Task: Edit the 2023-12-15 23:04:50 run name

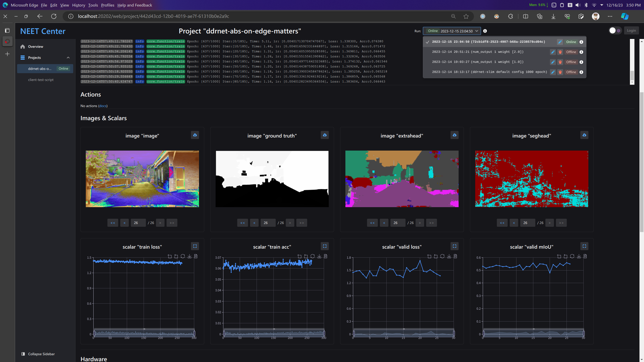Action: 560,42
